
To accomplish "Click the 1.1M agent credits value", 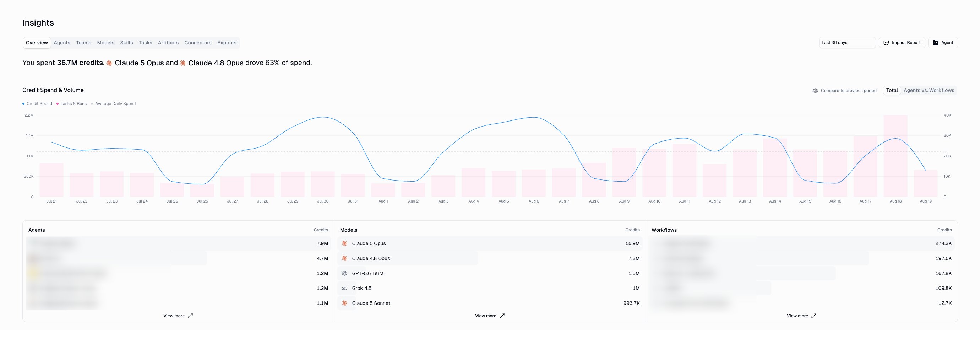I will 322,303.
